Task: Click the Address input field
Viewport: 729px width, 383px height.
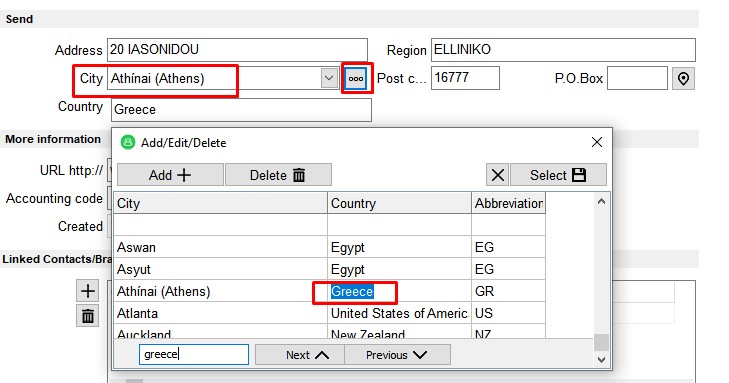Action: [x=237, y=50]
